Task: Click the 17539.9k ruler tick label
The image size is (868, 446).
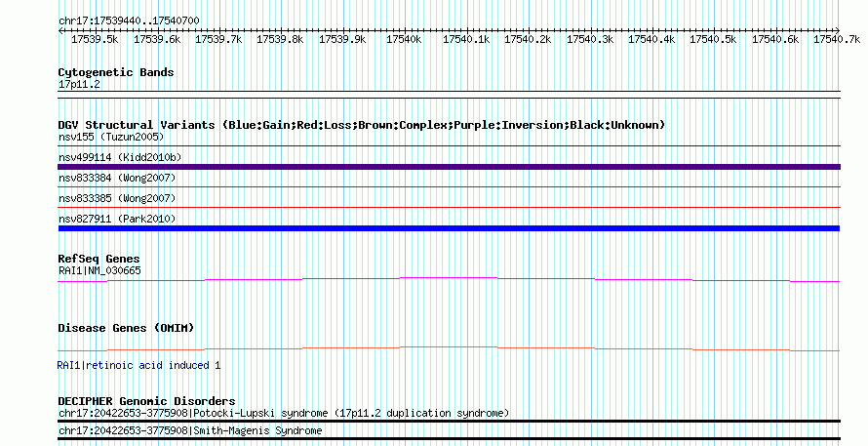Action: click(342, 39)
